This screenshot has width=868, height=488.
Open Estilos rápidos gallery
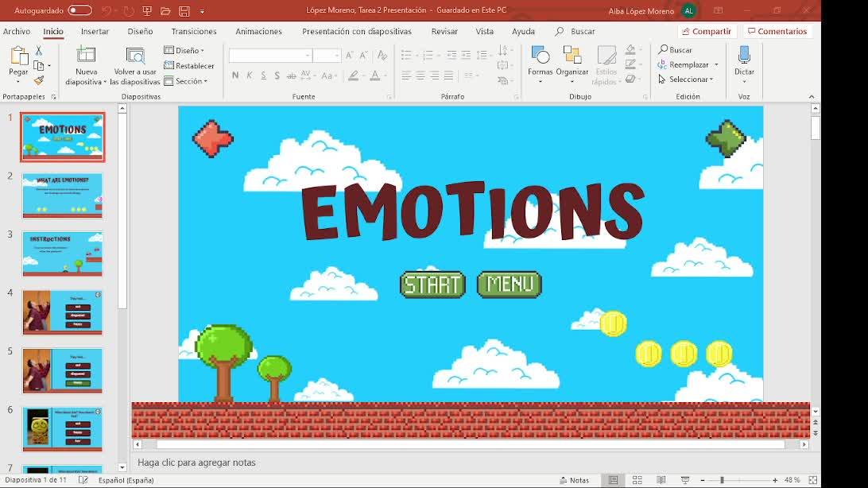[606, 65]
